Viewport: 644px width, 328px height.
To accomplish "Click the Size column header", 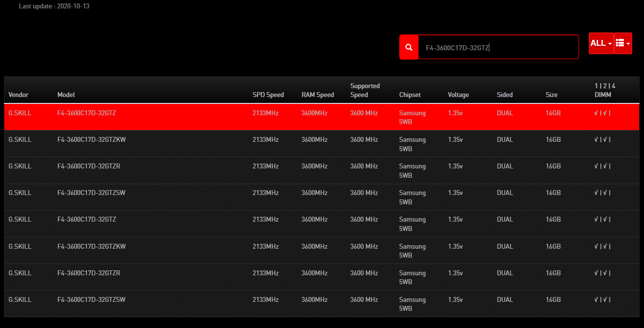I will tap(551, 95).
